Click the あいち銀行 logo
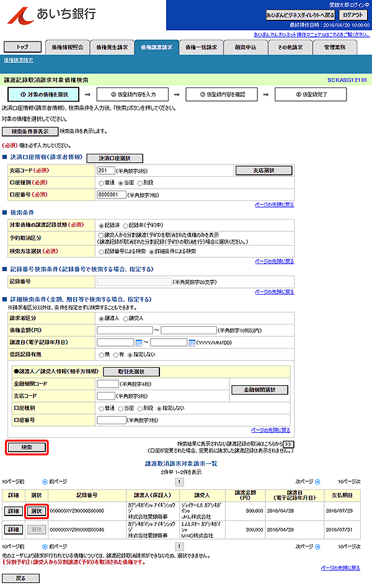 (51, 15)
